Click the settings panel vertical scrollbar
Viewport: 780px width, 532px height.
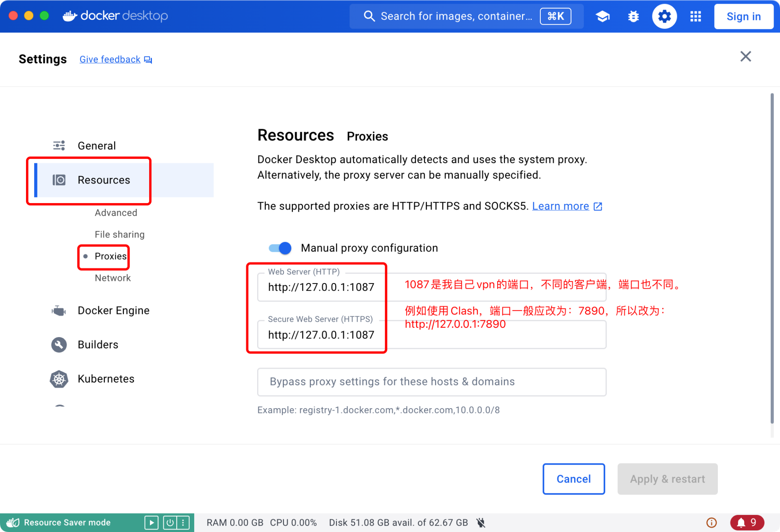point(772,258)
